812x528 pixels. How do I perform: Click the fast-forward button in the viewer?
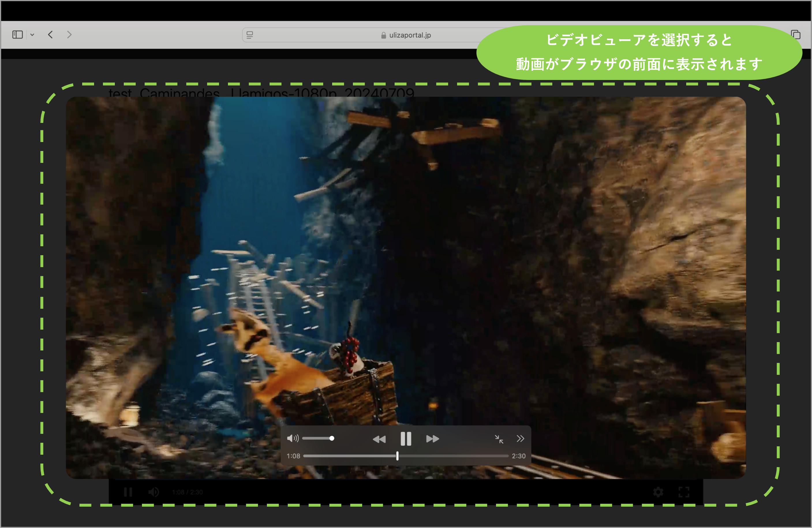point(432,439)
